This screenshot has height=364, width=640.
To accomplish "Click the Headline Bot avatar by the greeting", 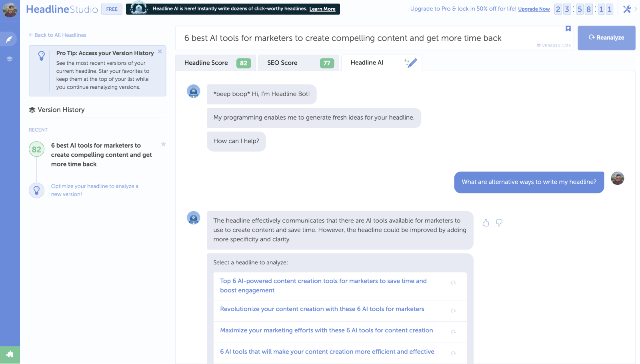I will 194,91.
